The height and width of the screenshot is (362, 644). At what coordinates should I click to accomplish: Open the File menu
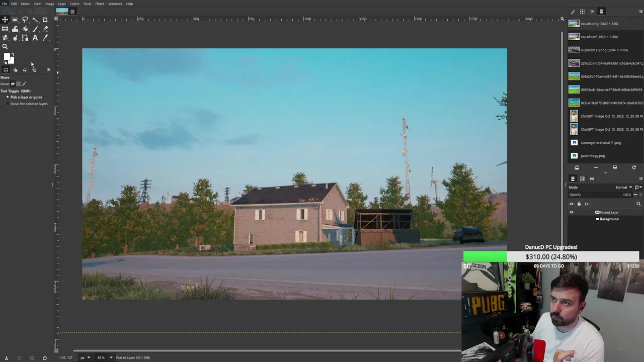click(5, 4)
